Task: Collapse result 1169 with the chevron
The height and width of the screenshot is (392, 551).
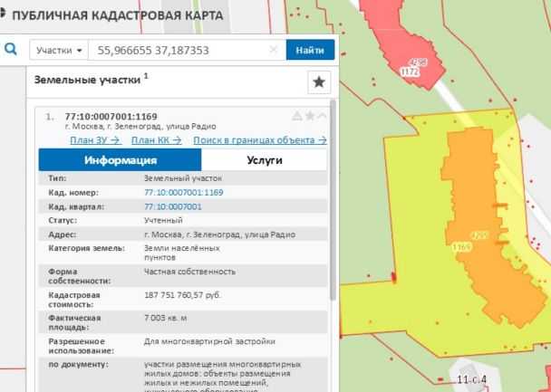Action: 322,116
